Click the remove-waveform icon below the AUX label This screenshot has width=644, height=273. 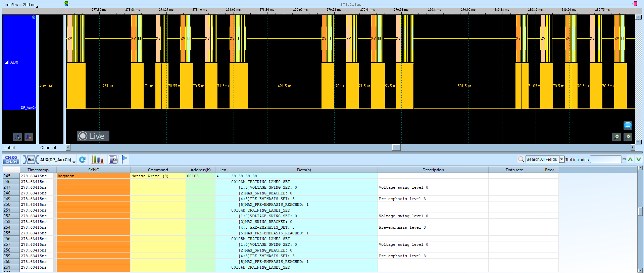(29, 137)
